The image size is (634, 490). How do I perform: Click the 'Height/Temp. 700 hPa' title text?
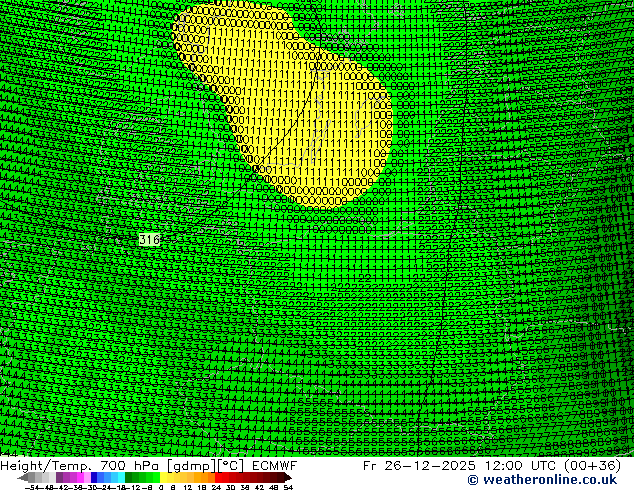pyautogui.click(x=80, y=466)
